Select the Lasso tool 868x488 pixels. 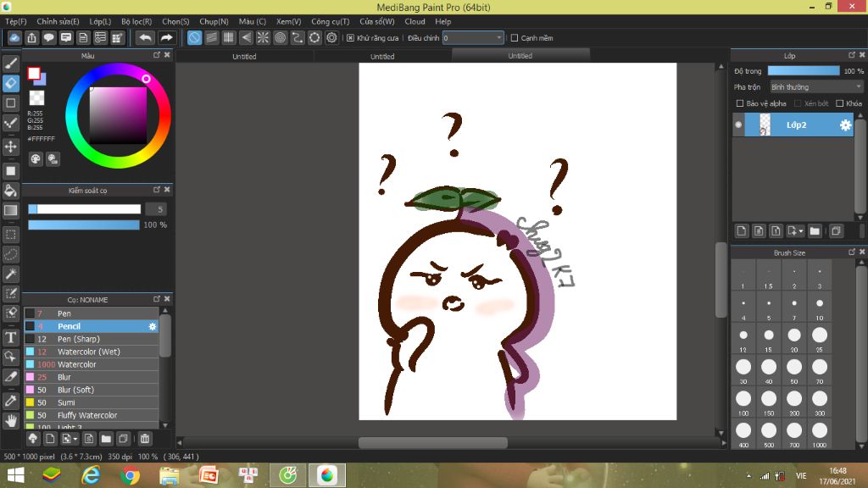tap(10, 254)
